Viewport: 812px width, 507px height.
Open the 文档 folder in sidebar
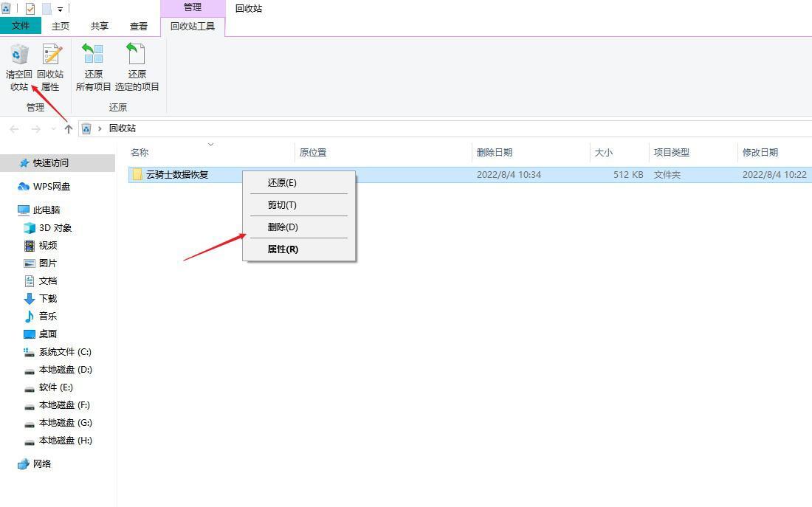tap(48, 280)
